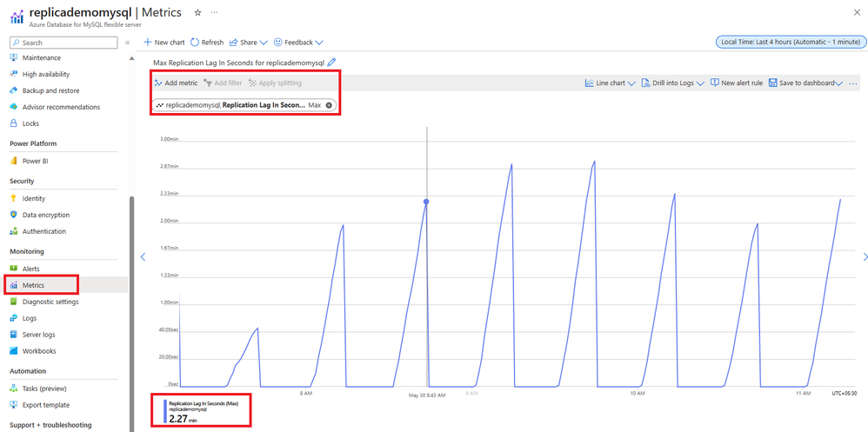
Task: Click the Add filter button
Action: [x=223, y=83]
